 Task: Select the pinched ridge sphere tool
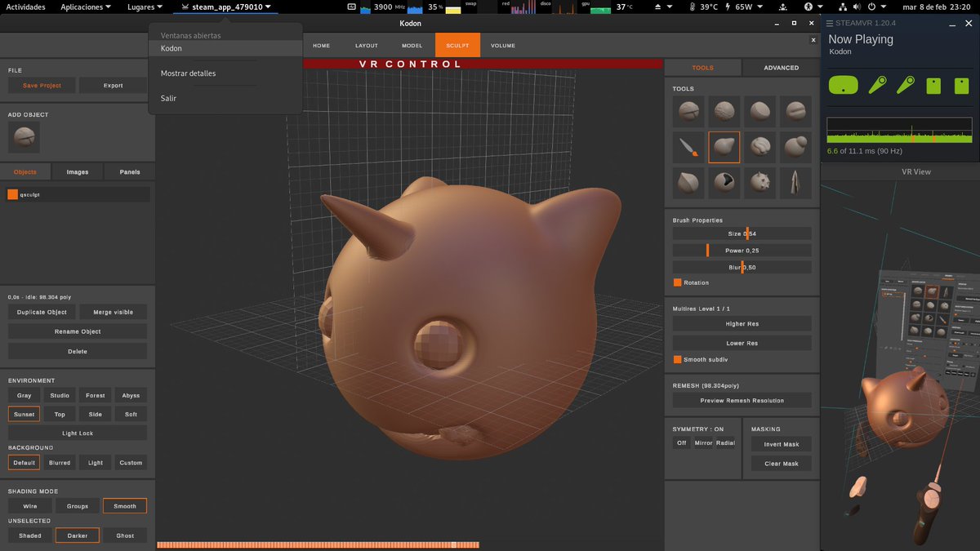point(689,183)
